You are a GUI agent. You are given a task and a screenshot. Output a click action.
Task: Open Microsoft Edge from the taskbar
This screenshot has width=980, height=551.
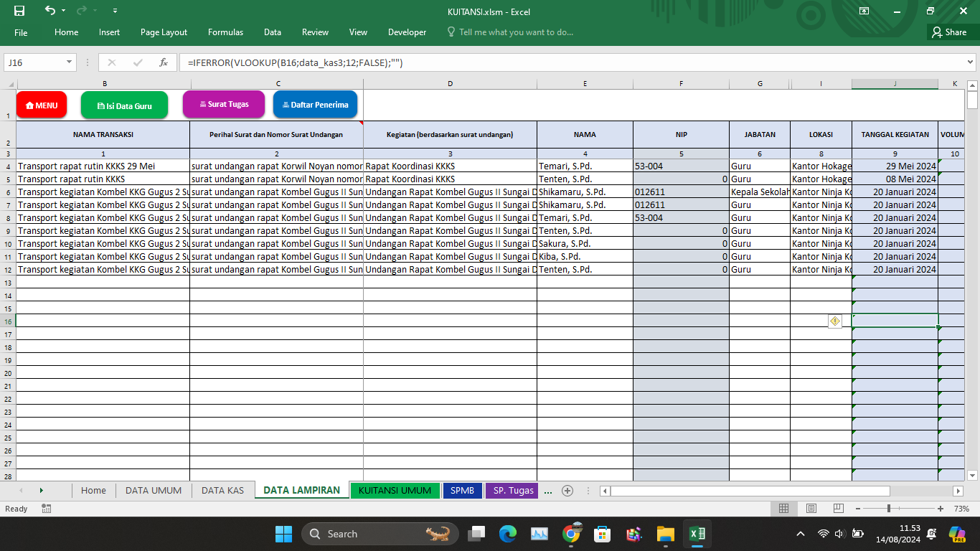(x=508, y=534)
